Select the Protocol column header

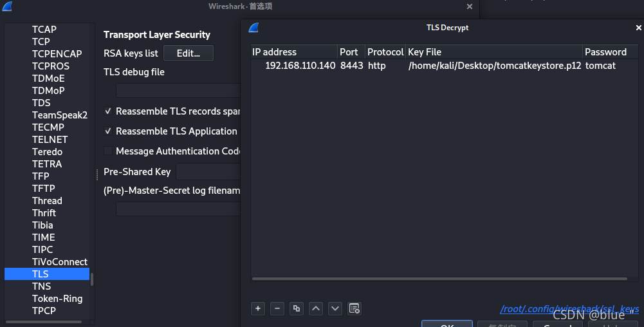(x=385, y=52)
